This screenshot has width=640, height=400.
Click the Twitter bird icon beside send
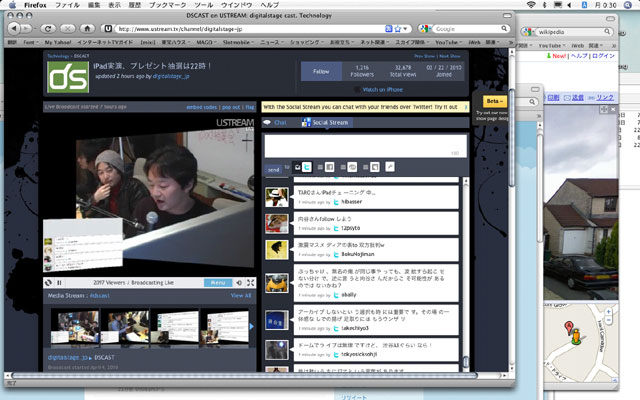tap(307, 167)
